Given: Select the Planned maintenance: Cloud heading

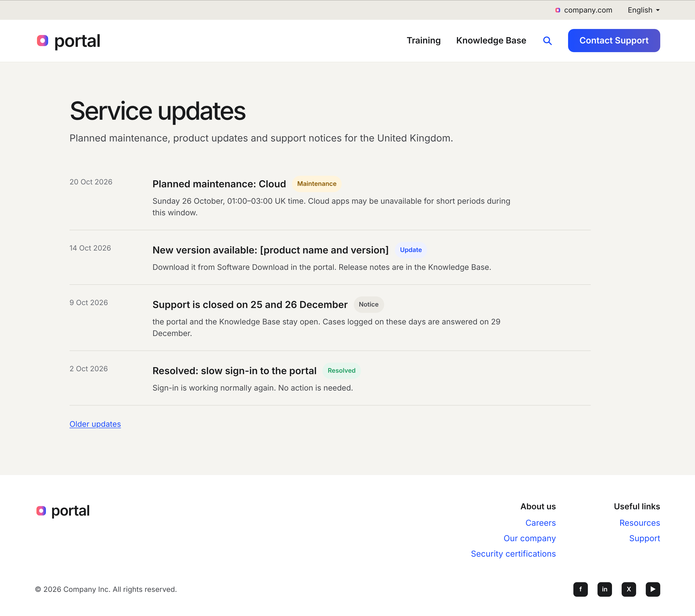Looking at the screenshot, I should 219,184.
